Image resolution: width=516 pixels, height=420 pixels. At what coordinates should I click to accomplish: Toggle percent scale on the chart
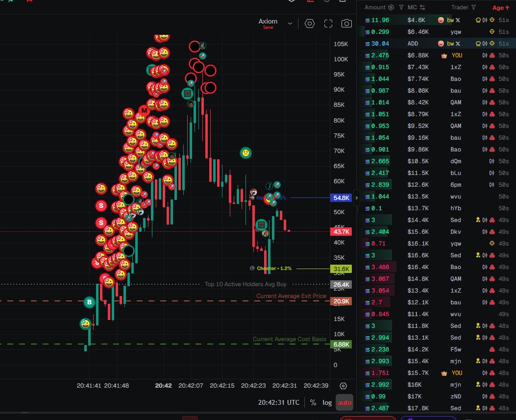[313, 402]
